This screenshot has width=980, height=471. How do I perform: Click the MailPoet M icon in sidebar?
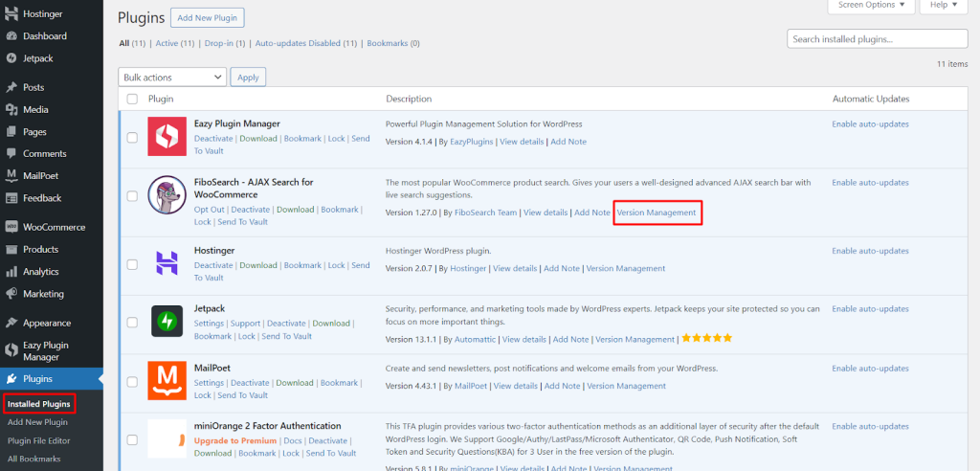[x=11, y=176]
